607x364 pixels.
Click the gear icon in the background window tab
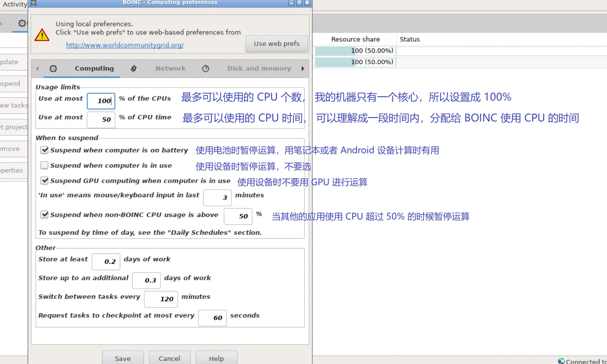tap(22, 23)
